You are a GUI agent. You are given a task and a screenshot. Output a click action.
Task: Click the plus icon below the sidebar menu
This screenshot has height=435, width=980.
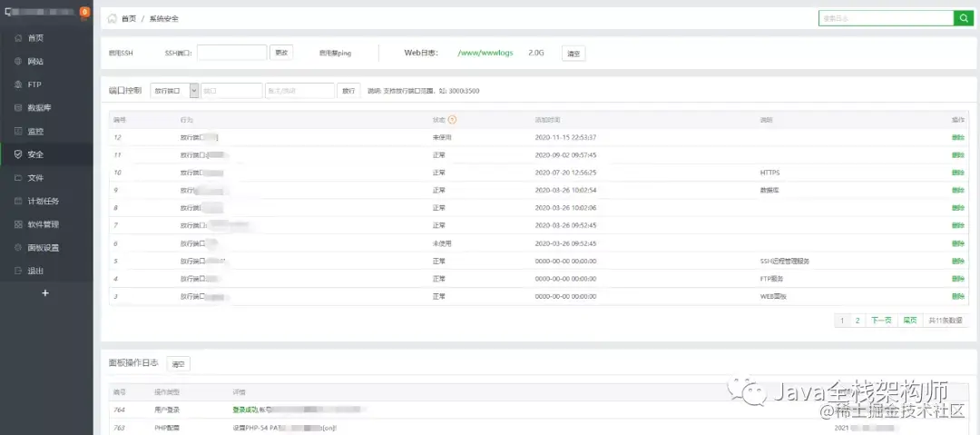(x=45, y=293)
